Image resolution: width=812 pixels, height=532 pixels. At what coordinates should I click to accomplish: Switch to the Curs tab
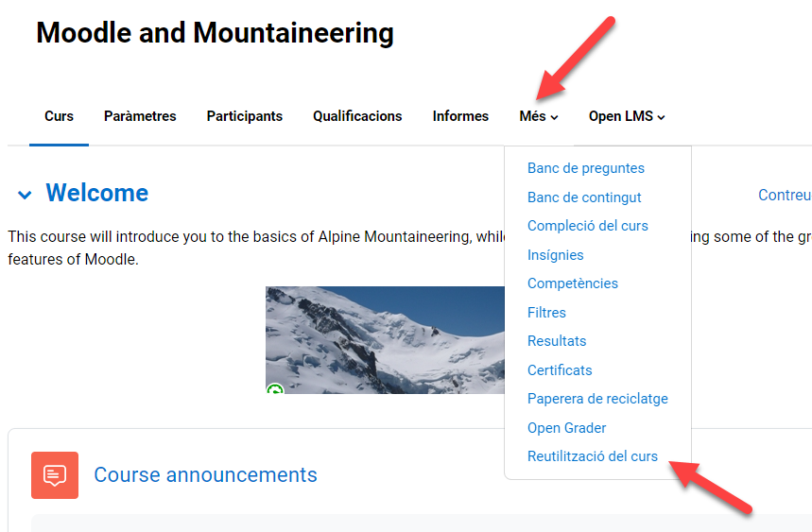pos(59,116)
